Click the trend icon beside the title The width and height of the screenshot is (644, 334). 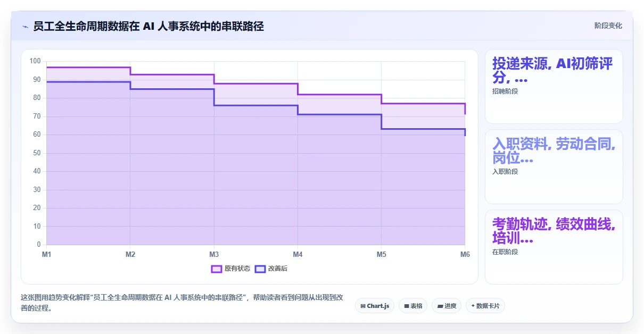click(x=25, y=27)
